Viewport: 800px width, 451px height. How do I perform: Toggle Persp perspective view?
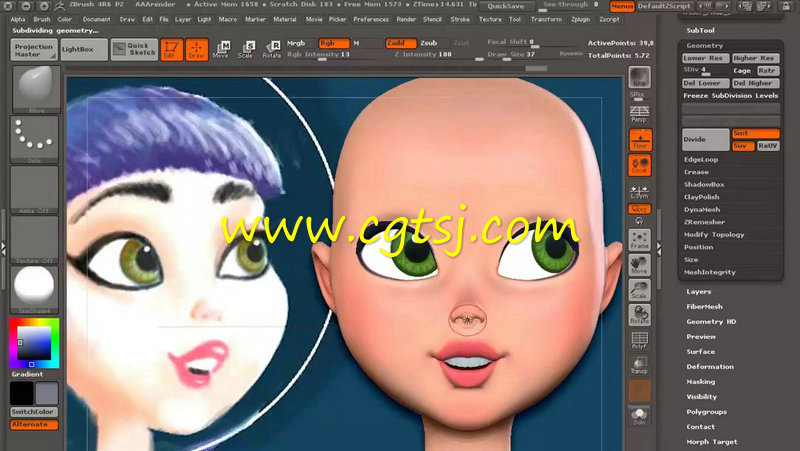(x=639, y=114)
